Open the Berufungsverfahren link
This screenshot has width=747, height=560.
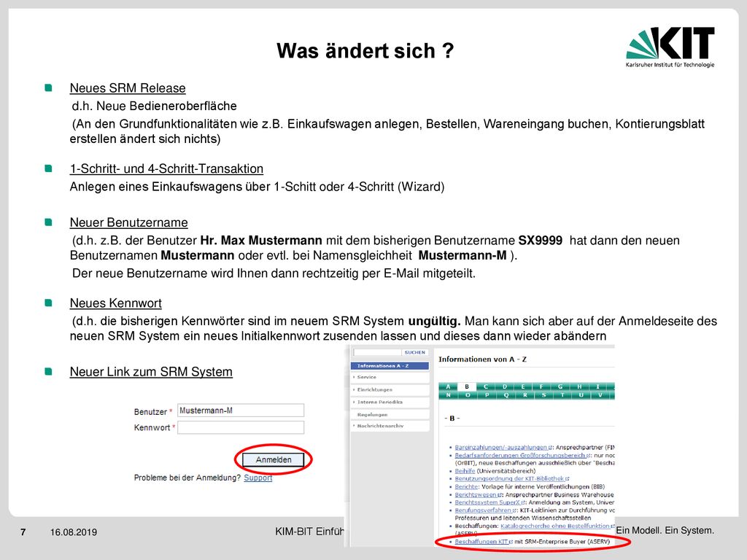[x=485, y=510]
